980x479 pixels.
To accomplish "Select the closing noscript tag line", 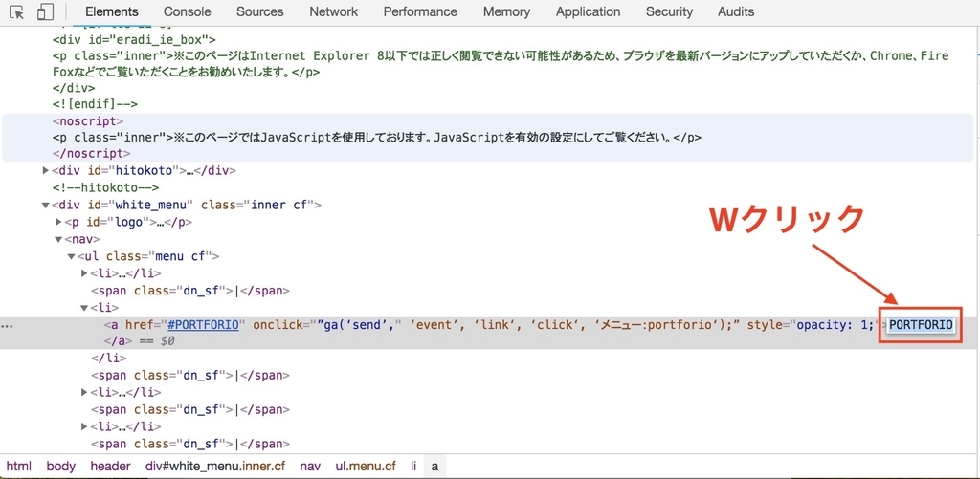I will [91, 153].
